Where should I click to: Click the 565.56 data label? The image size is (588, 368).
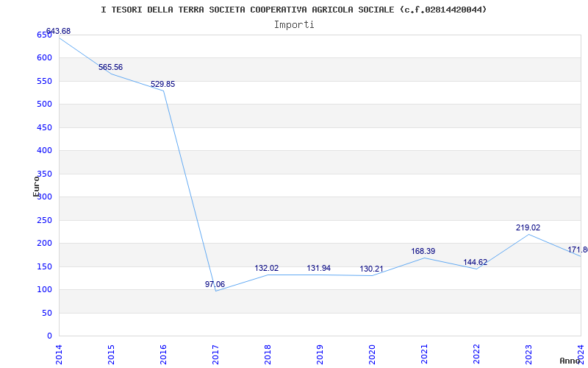pyautogui.click(x=111, y=67)
